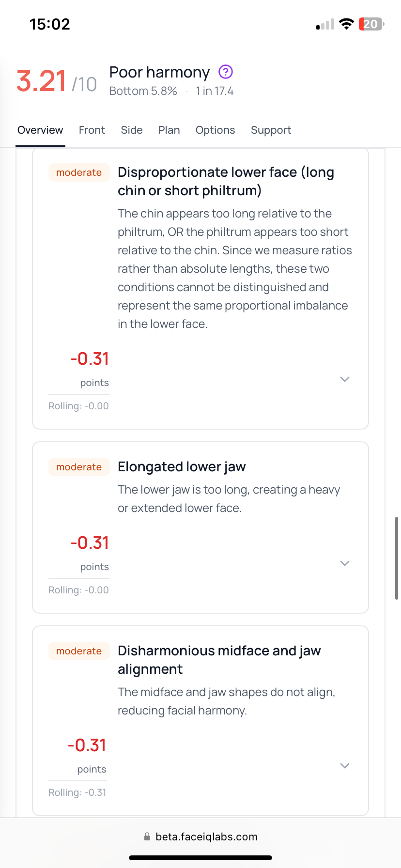Open the Side tab
The image size is (401, 868).
click(132, 130)
